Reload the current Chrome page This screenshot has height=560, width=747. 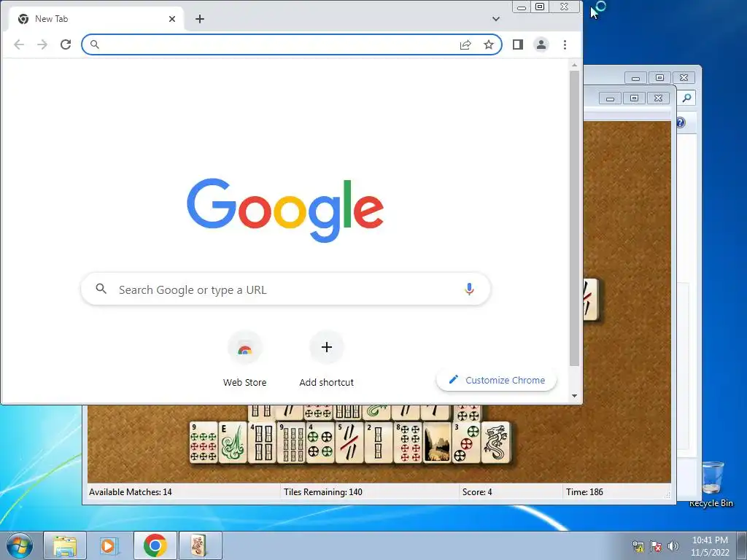[x=66, y=44]
